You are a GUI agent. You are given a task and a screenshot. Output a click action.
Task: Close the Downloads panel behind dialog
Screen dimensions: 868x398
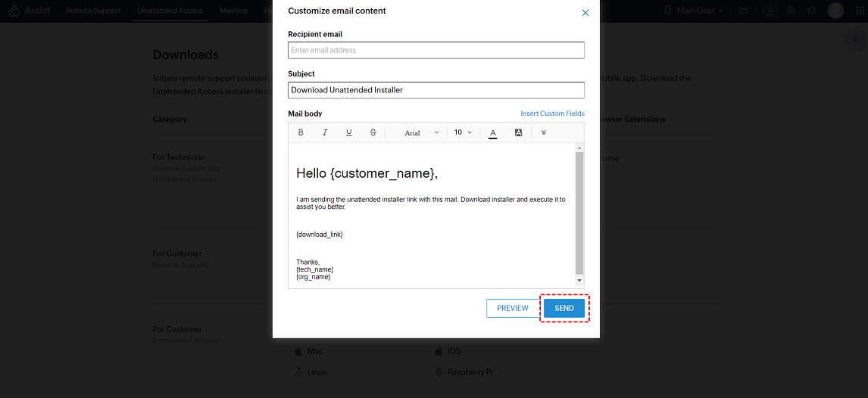(854, 40)
